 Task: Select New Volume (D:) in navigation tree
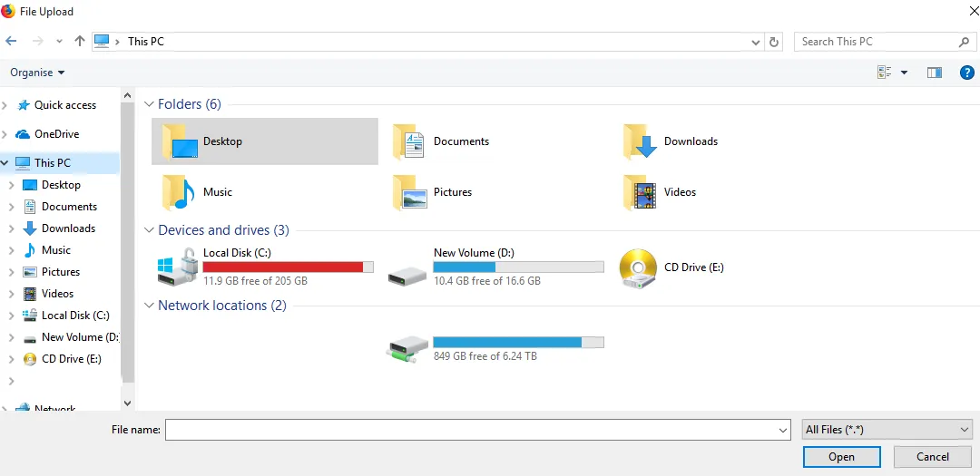(x=79, y=336)
